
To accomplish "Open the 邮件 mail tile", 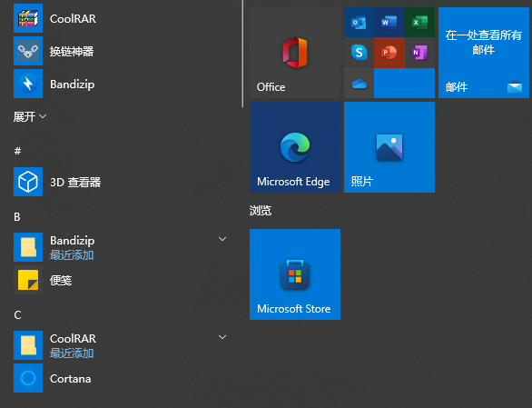I will point(484,53).
